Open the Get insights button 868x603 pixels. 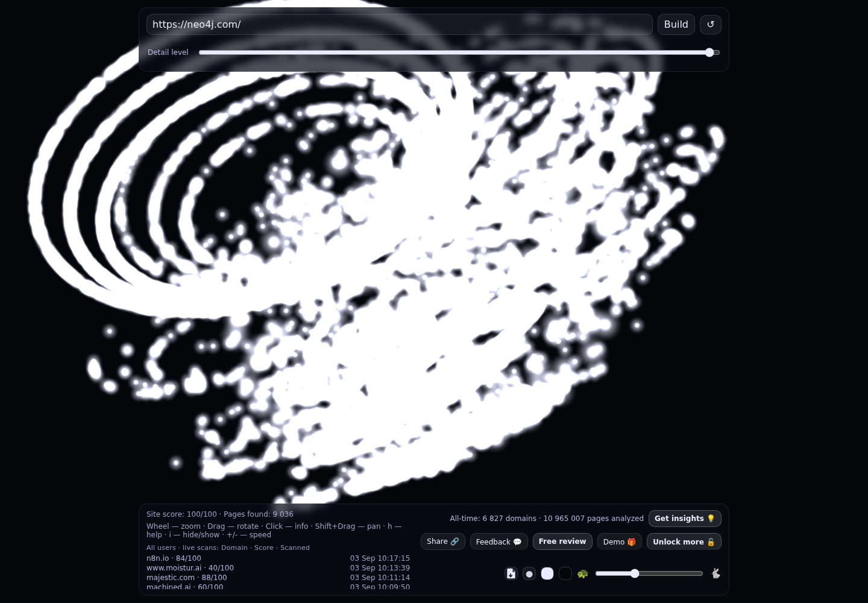click(685, 519)
